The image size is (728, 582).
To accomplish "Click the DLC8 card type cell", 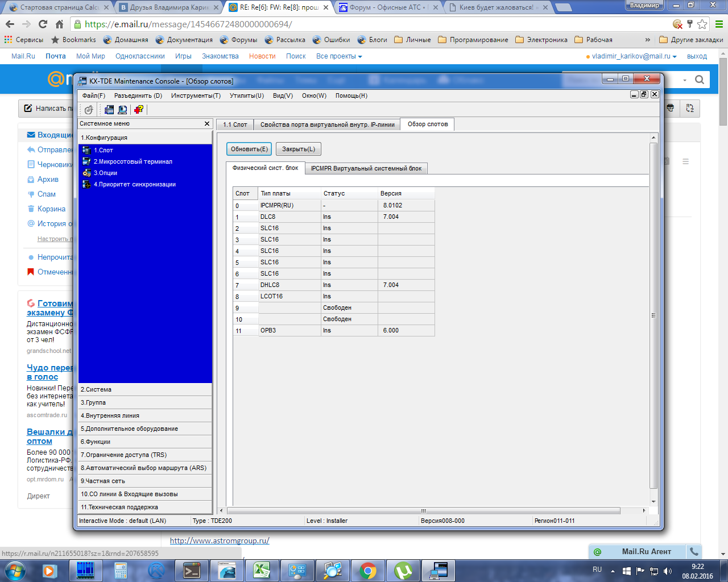I will coord(289,217).
